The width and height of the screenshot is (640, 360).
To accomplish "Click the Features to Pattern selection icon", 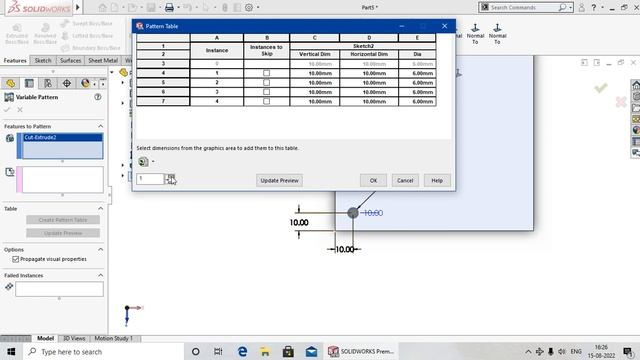I will [x=9, y=138].
